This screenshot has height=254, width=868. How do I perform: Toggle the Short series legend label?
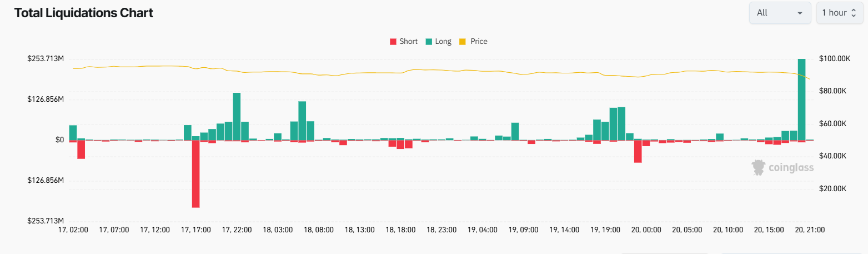[408, 42]
